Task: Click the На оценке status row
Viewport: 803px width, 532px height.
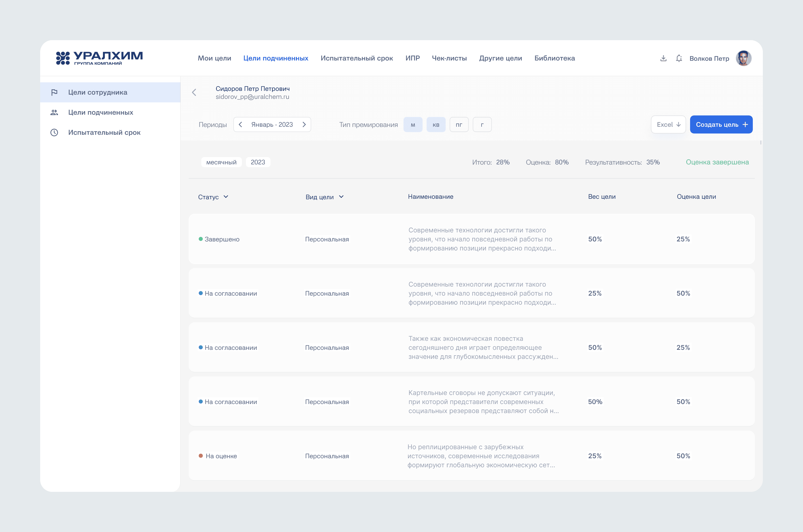Action: (472, 456)
